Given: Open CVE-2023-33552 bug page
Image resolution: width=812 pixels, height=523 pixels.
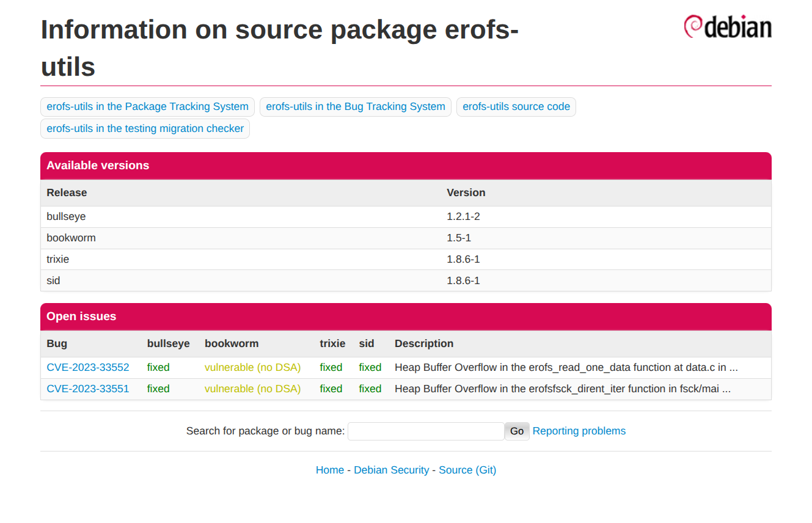Looking at the screenshot, I should (x=88, y=368).
